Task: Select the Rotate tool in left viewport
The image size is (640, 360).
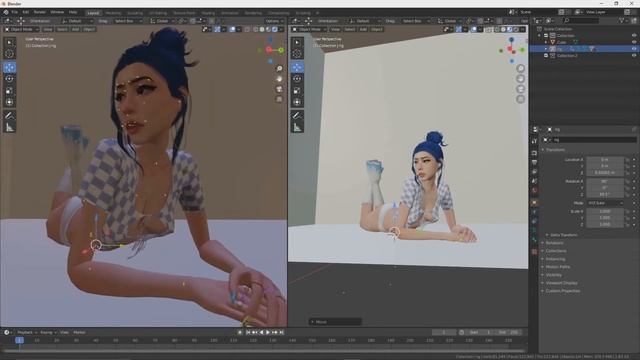Action: coord(9,79)
